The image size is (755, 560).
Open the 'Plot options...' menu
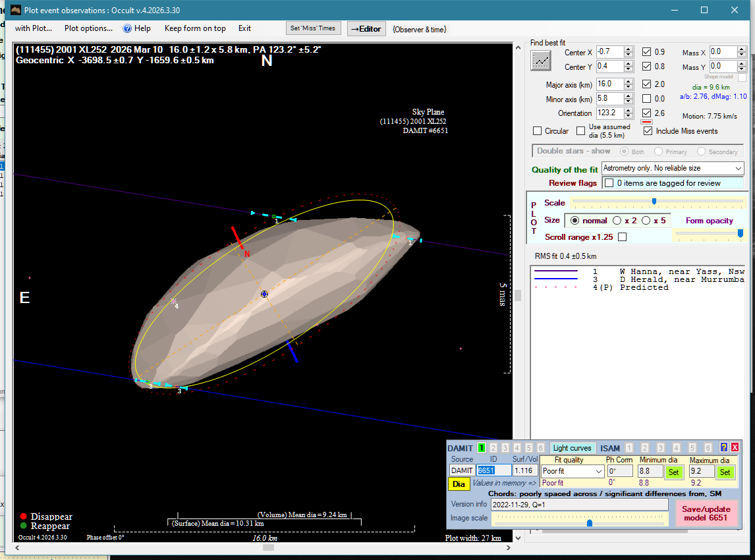(x=88, y=28)
